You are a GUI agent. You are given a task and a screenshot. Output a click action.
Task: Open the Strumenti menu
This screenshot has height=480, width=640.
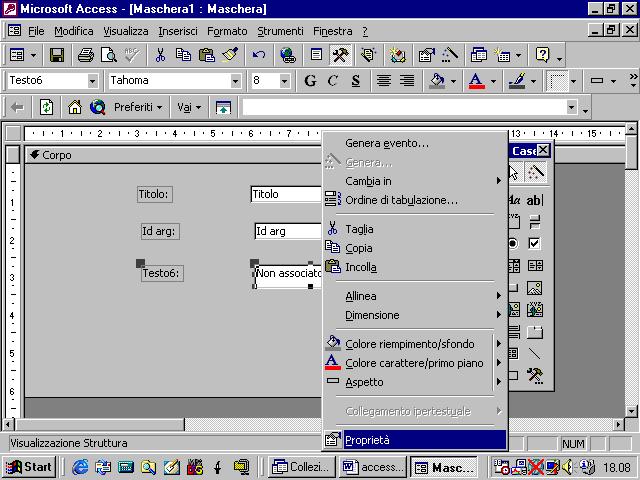pyautogui.click(x=280, y=31)
